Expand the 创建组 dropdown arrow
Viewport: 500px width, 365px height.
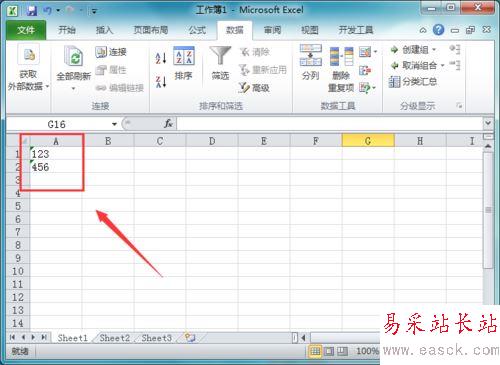click(434, 50)
